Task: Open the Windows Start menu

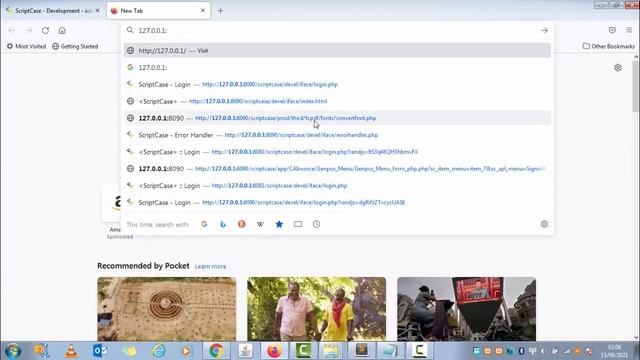Action: 13,351
